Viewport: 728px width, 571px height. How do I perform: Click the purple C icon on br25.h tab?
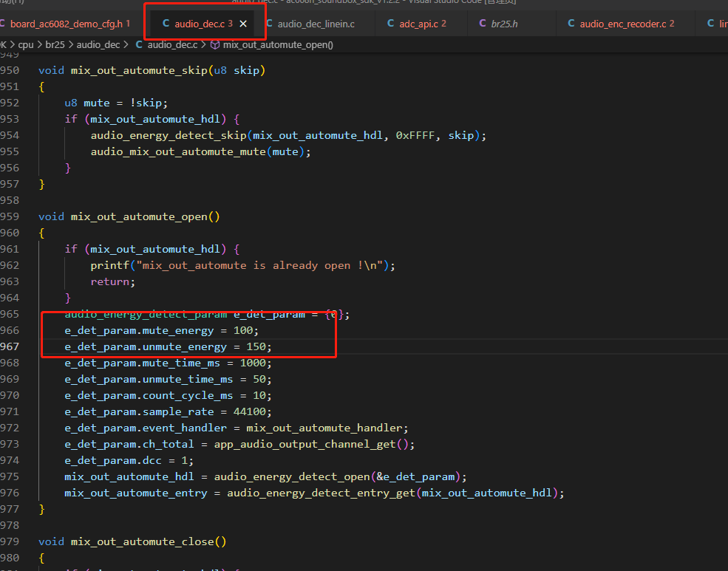click(483, 23)
